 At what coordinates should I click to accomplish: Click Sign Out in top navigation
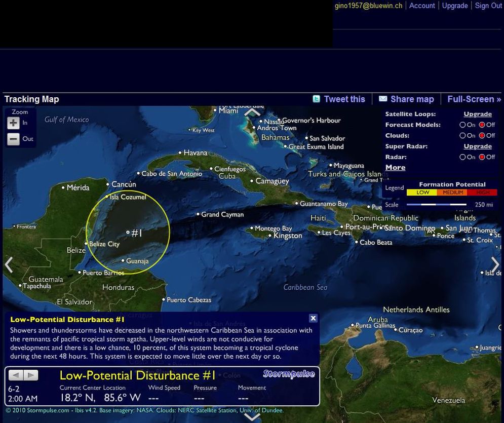(488, 6)
